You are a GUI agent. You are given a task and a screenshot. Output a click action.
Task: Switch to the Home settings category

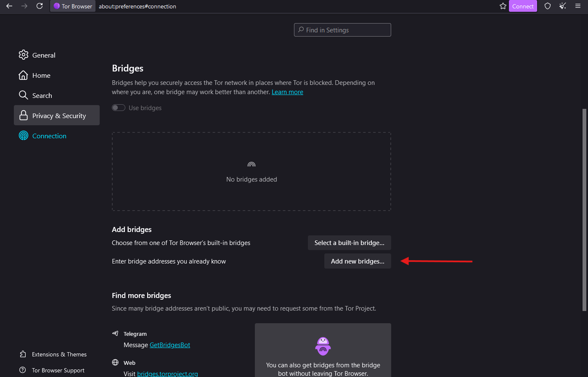click(x=41, y=76)
